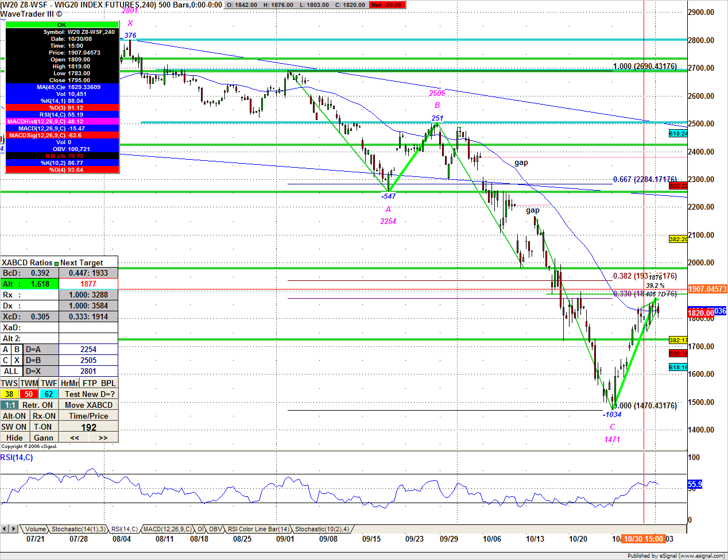This screenshot has width=728, height=560.
Task: Click the 0.447: 1933 target cell
Action: point(88,273)
